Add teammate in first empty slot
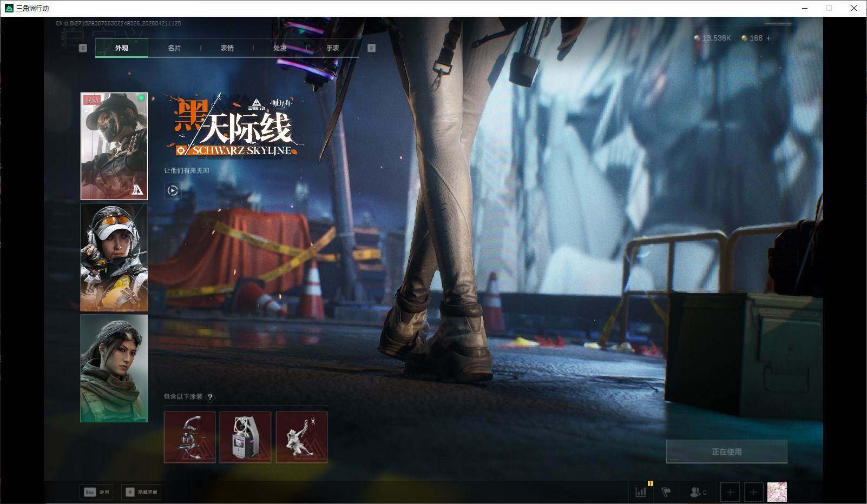 tap(730, 492)
